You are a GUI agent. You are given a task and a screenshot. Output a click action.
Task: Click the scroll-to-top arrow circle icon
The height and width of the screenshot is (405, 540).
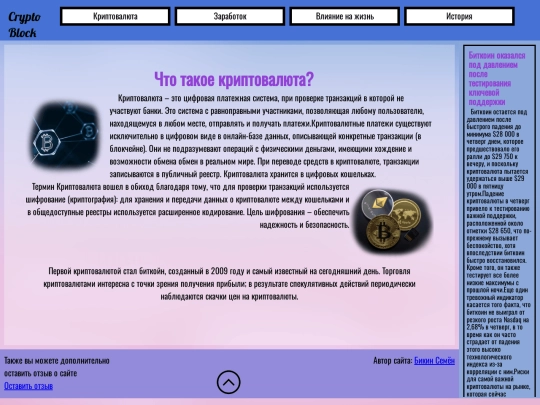pos(229,382)
